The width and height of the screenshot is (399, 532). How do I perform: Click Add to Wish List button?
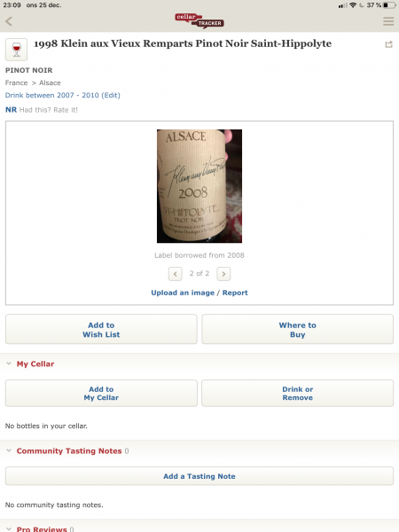(x=101, y=330)
